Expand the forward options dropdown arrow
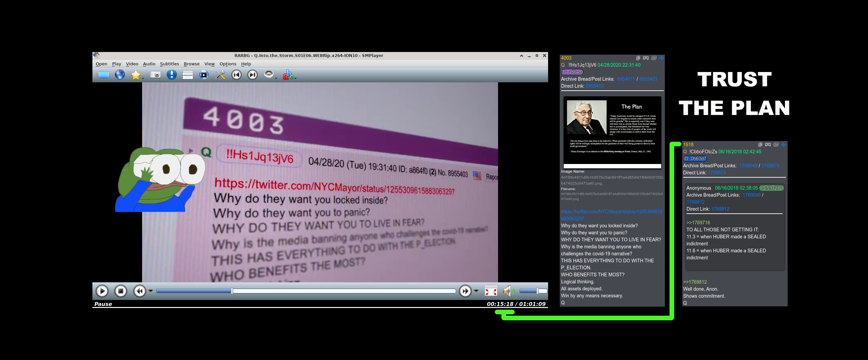 [x=476, y=291]
